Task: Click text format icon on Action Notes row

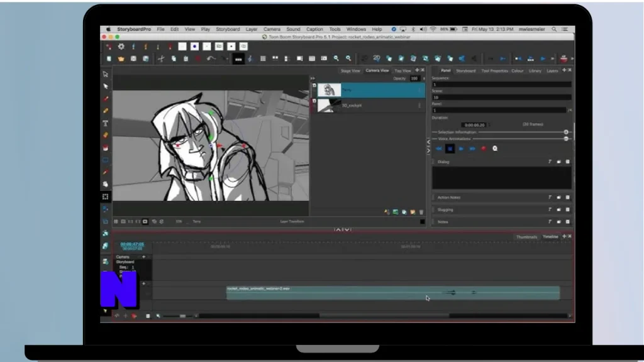Action: [550, 197]
